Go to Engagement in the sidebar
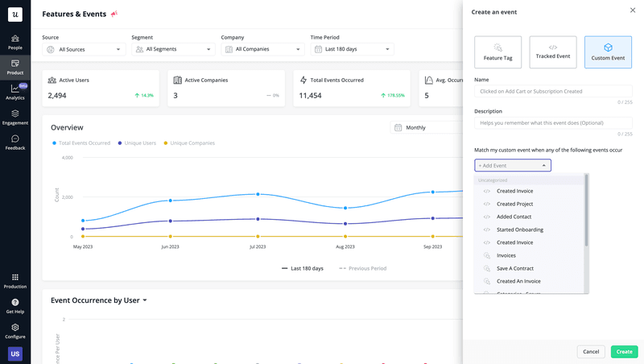The height and width of the screenshot is (364, 644). tap(15, 117)
